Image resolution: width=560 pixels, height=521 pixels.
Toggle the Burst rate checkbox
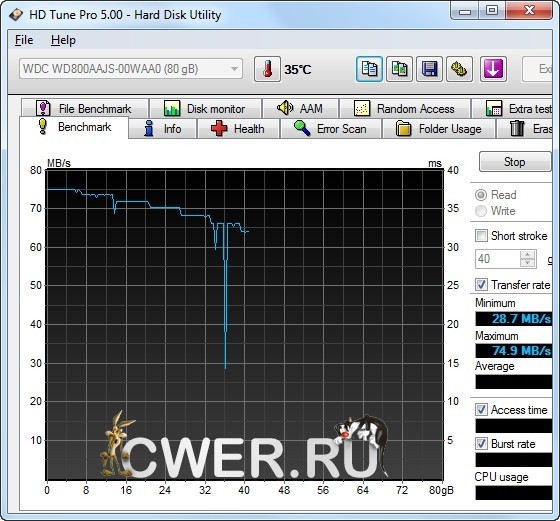(x=481, y=444)
